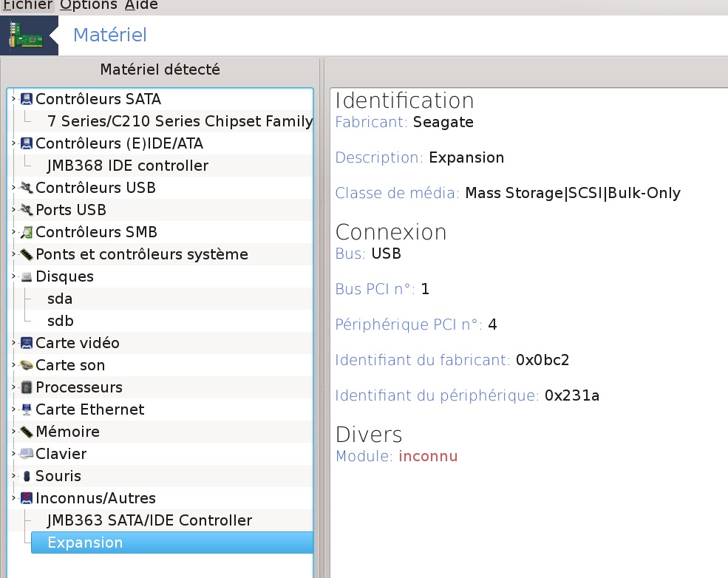Image resolution: width=728 pixels, height=578 pixels.
Task: Click the Matériel détecté column header
Action: tap(160, 69)
